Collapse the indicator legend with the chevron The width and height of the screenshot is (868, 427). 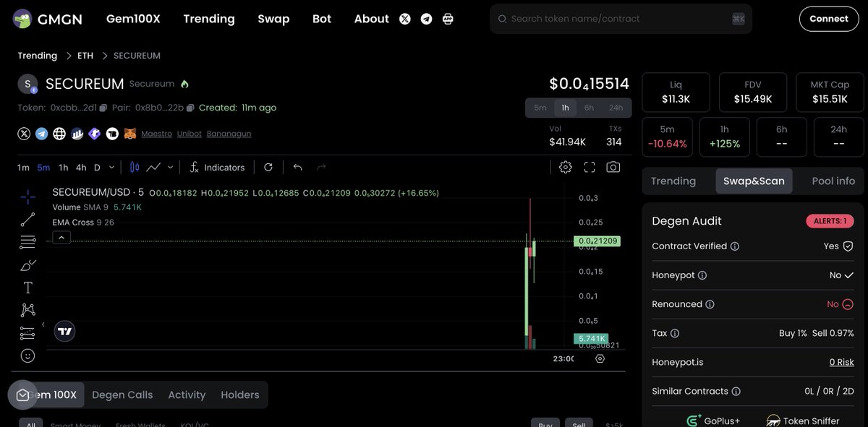pos(61,237)
